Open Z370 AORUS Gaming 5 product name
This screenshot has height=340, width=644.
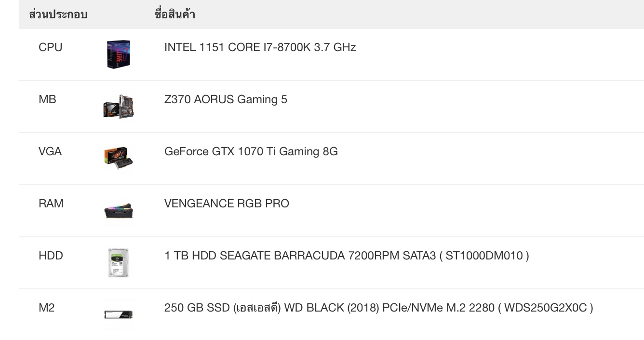(x=226, y=99)
